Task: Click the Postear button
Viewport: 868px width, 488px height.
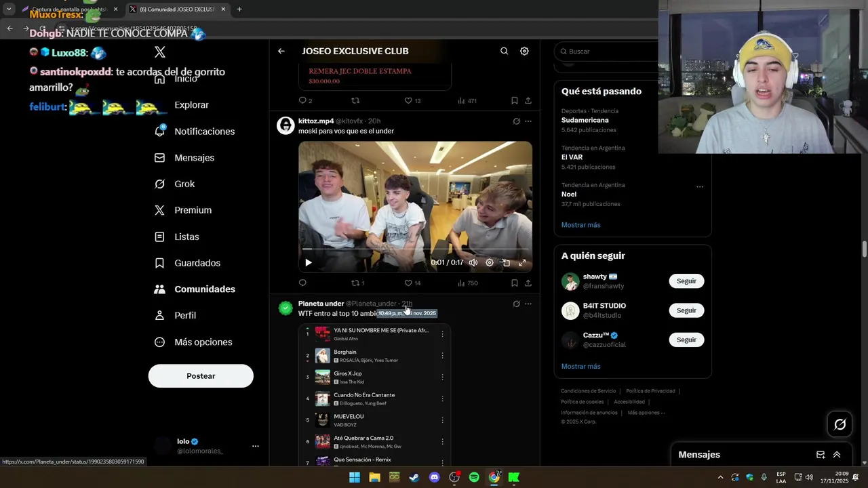Action: pyautogui.click(x=201, y=376)
